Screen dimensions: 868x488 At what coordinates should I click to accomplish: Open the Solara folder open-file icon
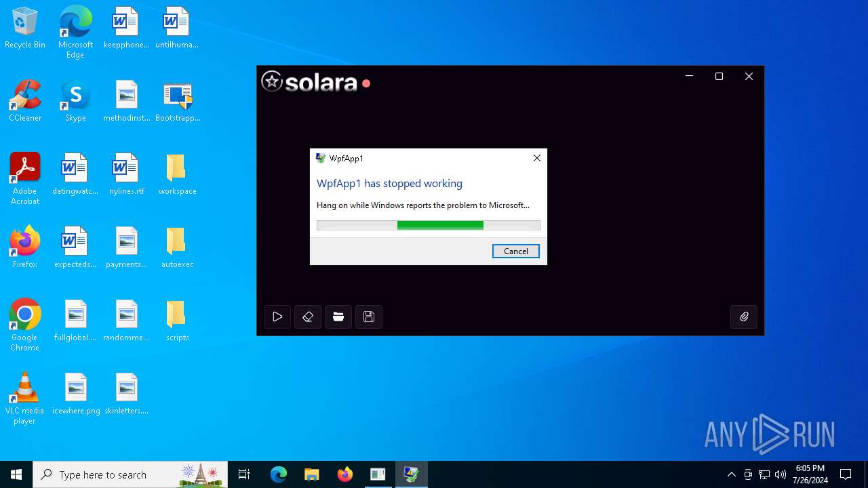(x=338, y=317)
